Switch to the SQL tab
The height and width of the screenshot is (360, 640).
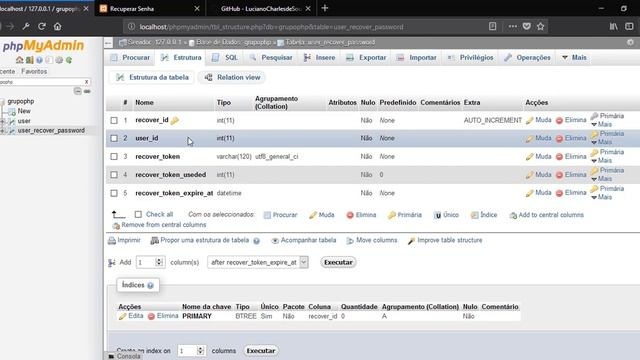225,58
